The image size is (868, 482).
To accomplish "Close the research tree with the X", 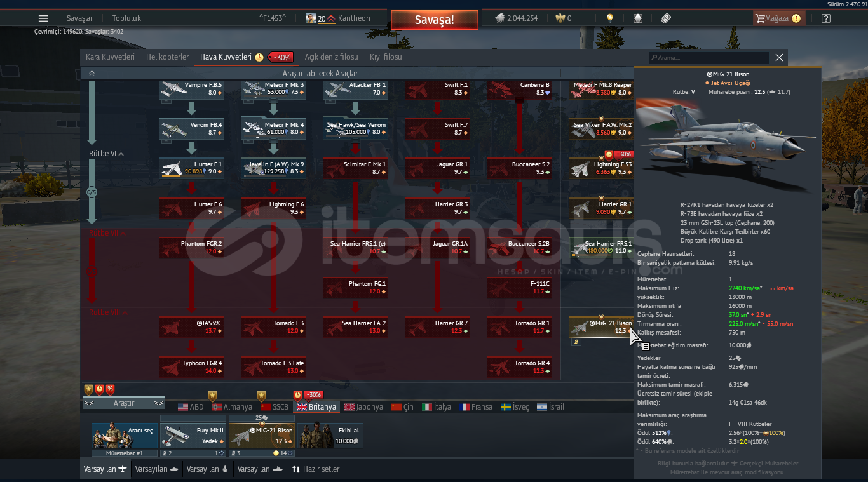I will coord(779,57).
